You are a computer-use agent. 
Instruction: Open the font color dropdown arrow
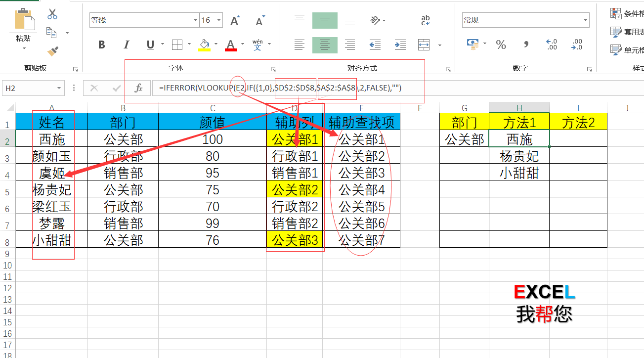pyautogui.click(x=242, y=45)
